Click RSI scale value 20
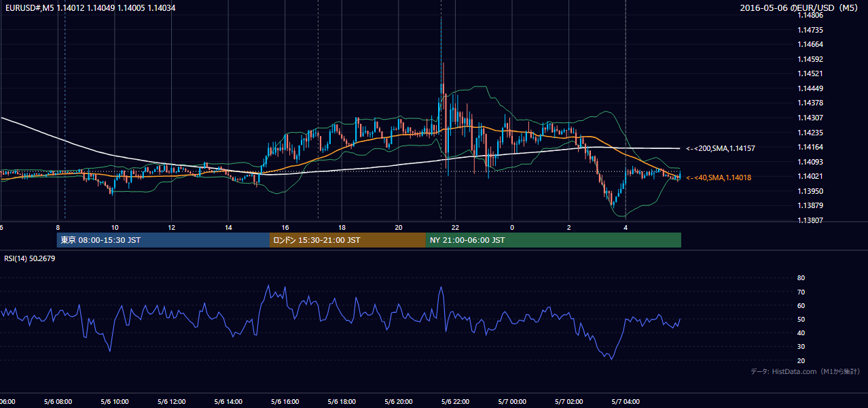This screenshot has width=868, height=408. point(801,360)
